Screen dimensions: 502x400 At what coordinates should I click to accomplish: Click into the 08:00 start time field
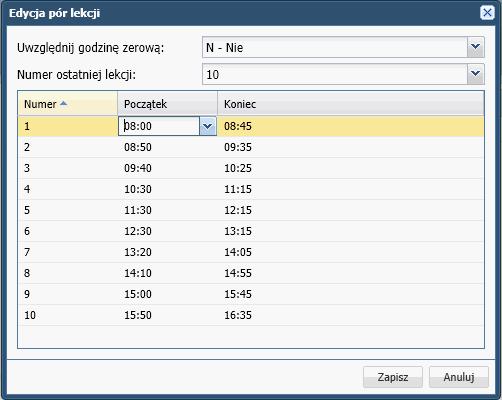(x=159, y=126)
